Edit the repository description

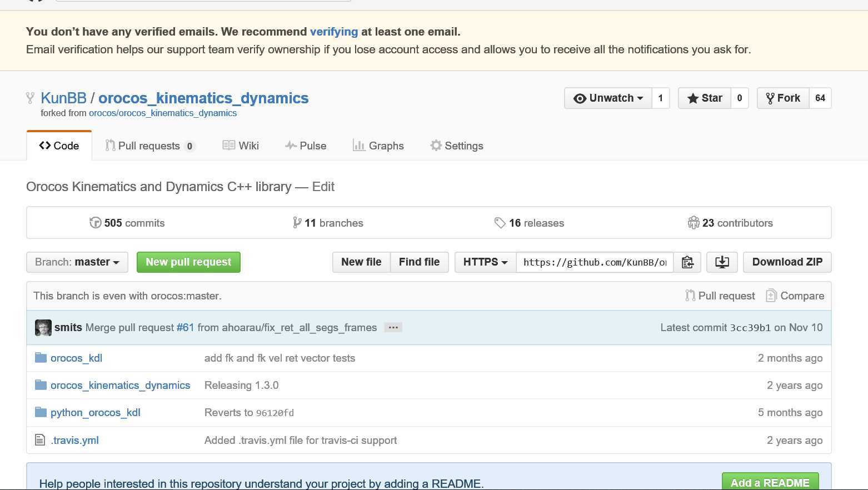pos(323,187)
